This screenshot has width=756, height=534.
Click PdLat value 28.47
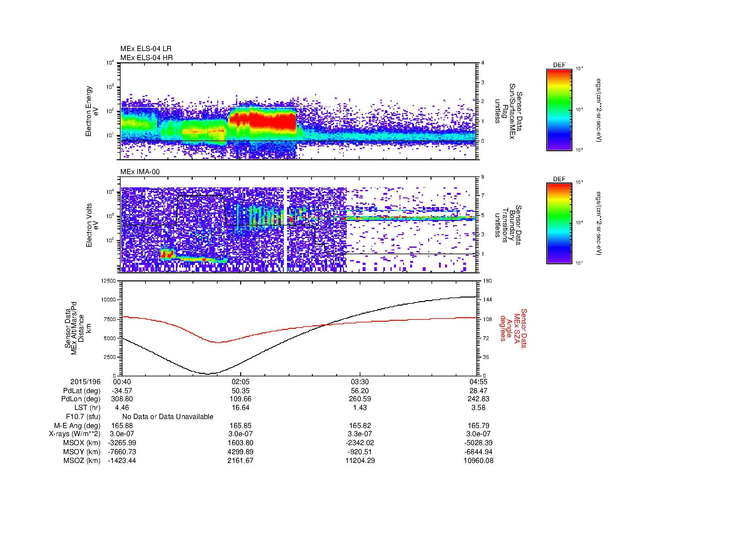click(x=478, y=391)
